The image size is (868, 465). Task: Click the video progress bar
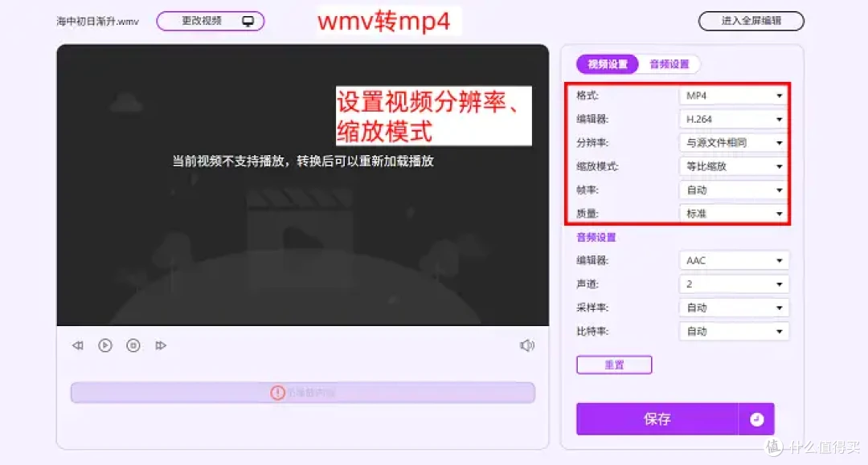(x=303, y=393)
